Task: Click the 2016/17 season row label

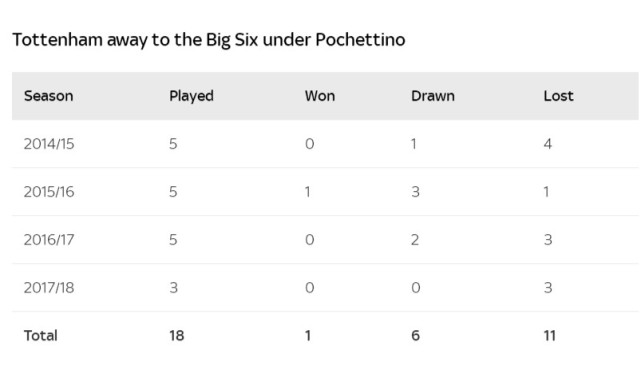Action: 49,240
